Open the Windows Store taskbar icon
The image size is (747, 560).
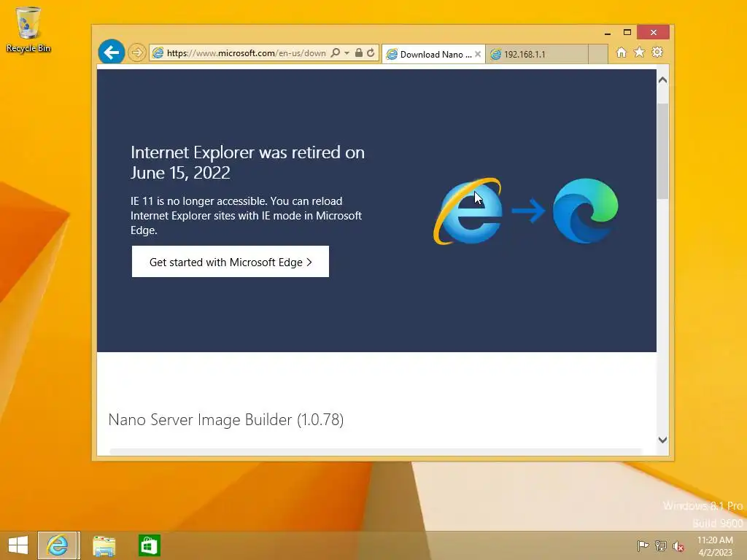[149, 545]
